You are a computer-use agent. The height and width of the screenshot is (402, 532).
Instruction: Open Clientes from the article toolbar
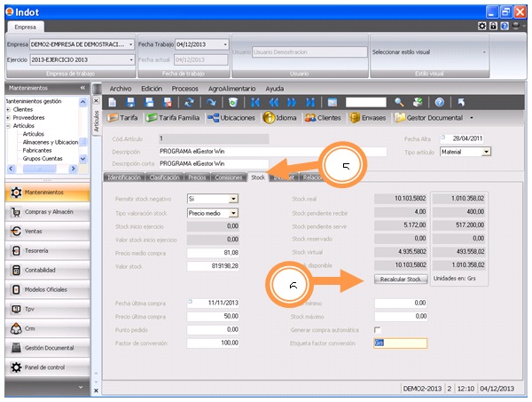click(x=323, y=118)
